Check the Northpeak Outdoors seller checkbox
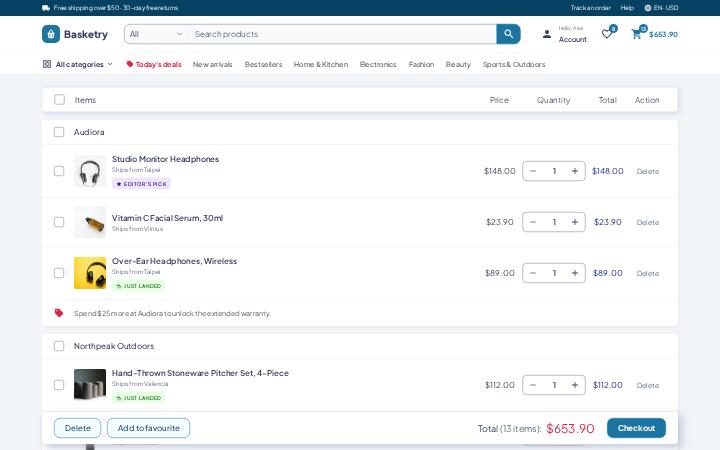 pos(59,346)
